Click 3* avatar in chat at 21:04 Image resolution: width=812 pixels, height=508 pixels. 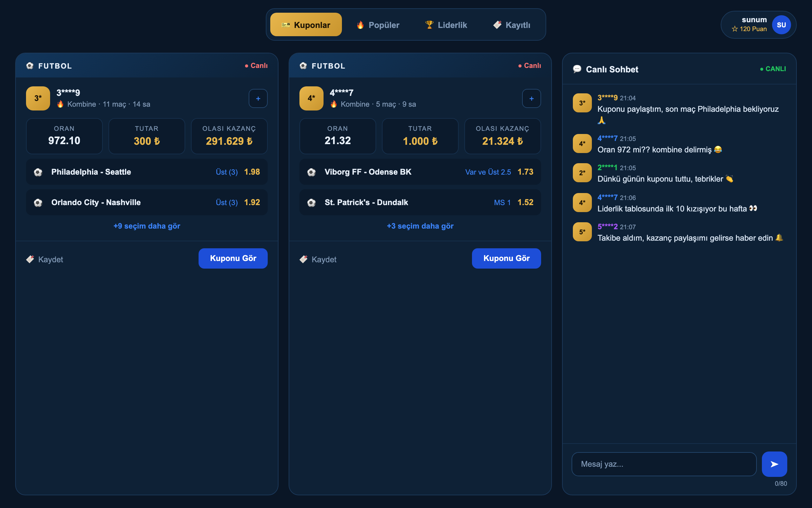click(x=582, y=103)
